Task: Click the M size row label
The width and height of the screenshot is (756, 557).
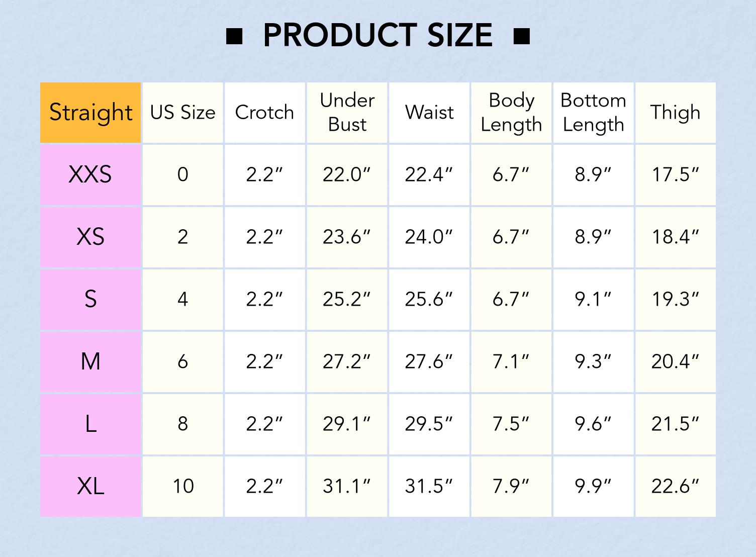Action: pos(90,361)
